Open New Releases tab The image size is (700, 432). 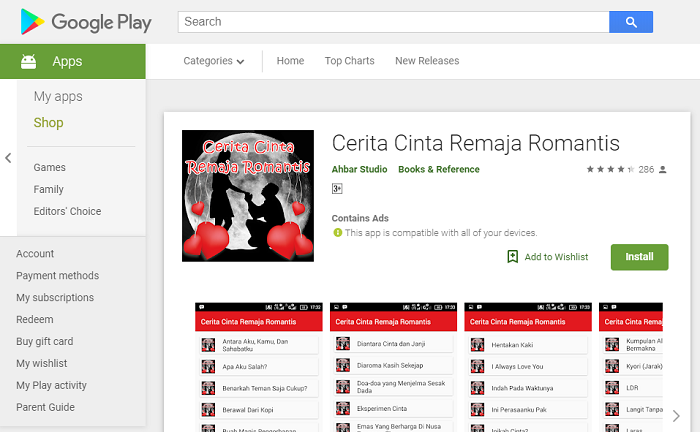(427, 61)
